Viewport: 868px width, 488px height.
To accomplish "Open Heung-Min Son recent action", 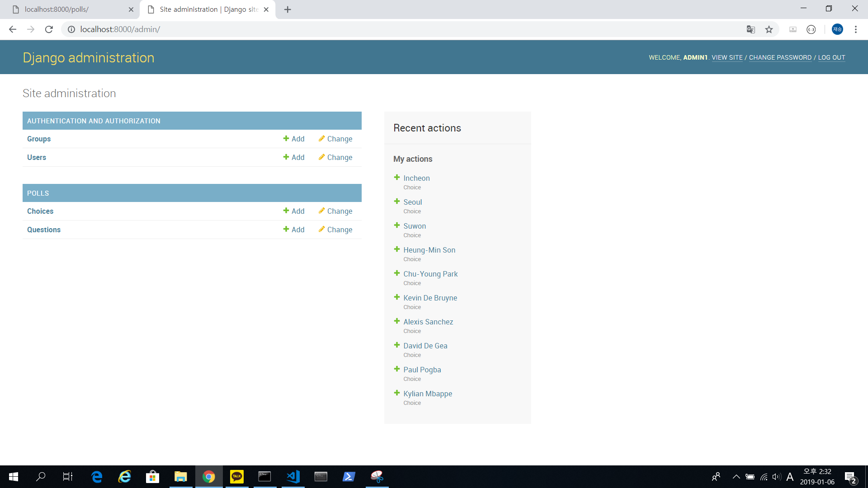I will 429,250.
